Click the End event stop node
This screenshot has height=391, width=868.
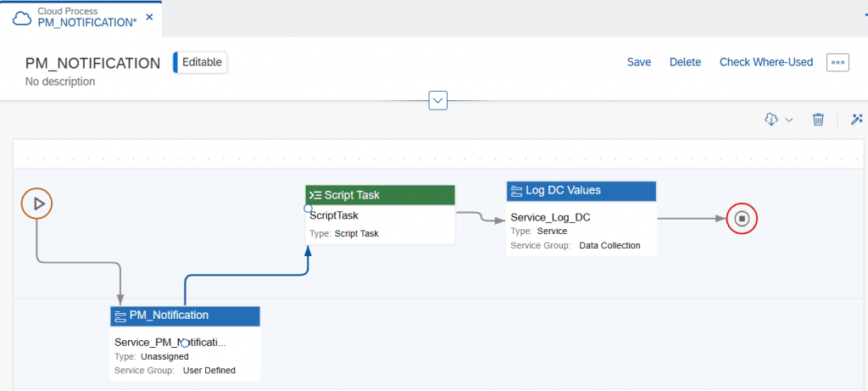tap(743, 219)
